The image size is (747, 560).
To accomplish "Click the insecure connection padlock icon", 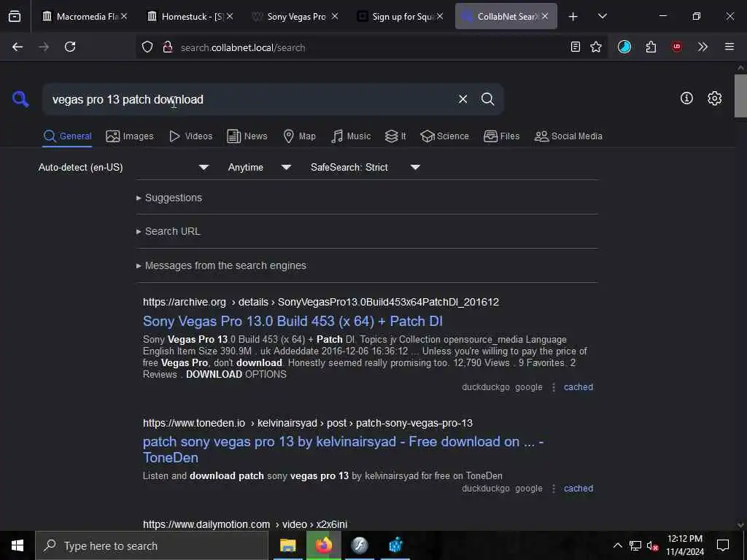I will [x=167, y=47].
